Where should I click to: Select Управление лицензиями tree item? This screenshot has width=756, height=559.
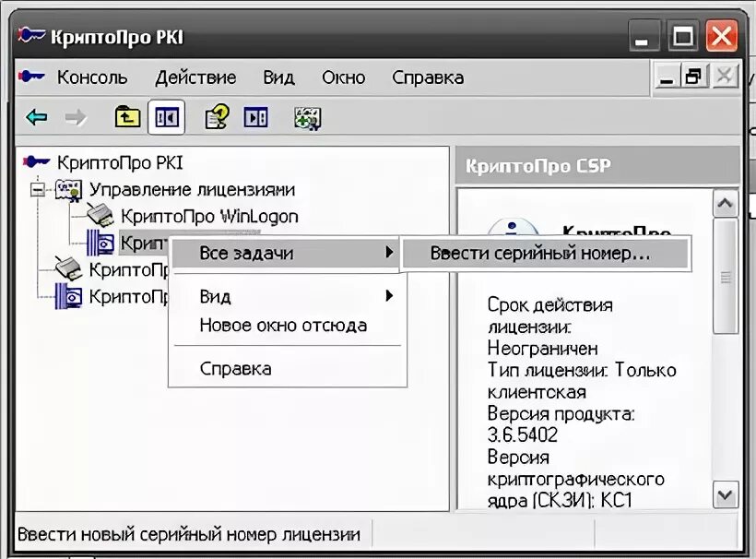click(192, 189)
